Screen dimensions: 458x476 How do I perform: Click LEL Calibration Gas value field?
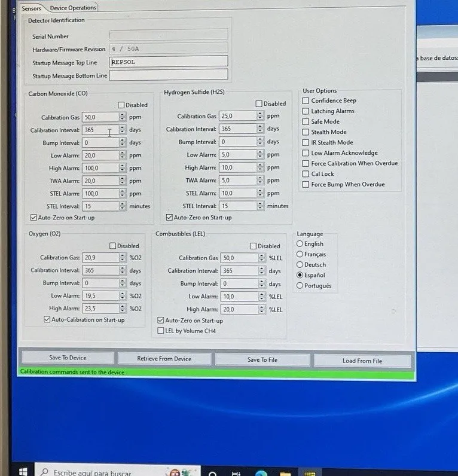click(240, 258)
